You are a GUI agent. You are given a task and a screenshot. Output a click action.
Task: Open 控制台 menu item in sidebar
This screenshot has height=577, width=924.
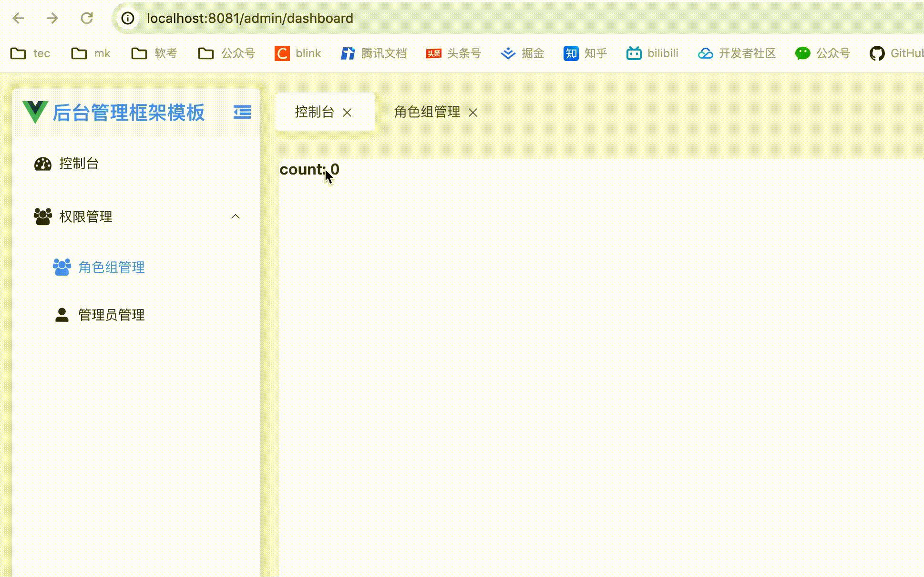pos(79,164)
